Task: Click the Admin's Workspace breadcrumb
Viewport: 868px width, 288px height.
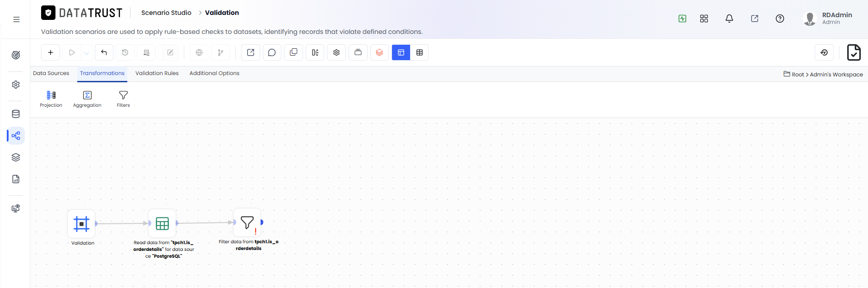Action: pos(836,75)
